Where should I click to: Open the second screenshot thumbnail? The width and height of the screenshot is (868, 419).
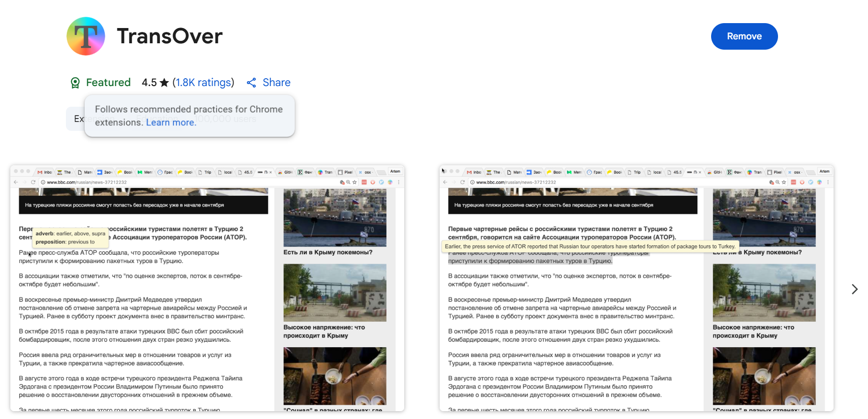pyautogui.click(x=636, y=288)
